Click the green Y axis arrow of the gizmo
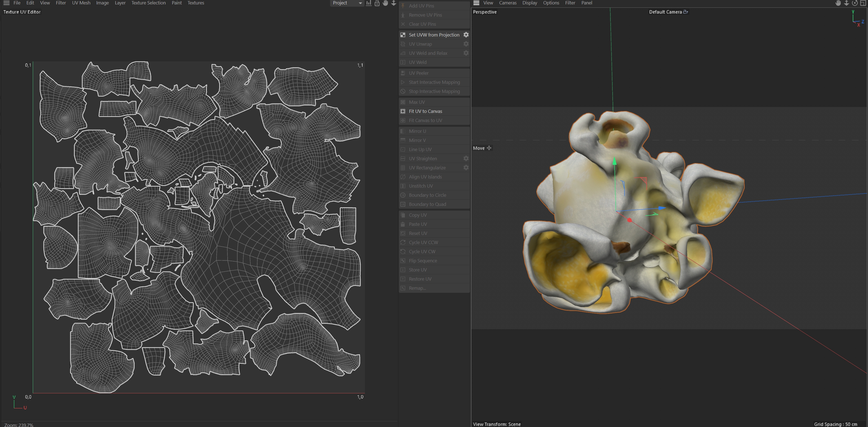Viewport: 868px width, 427px height. click(x=615, y=162)
